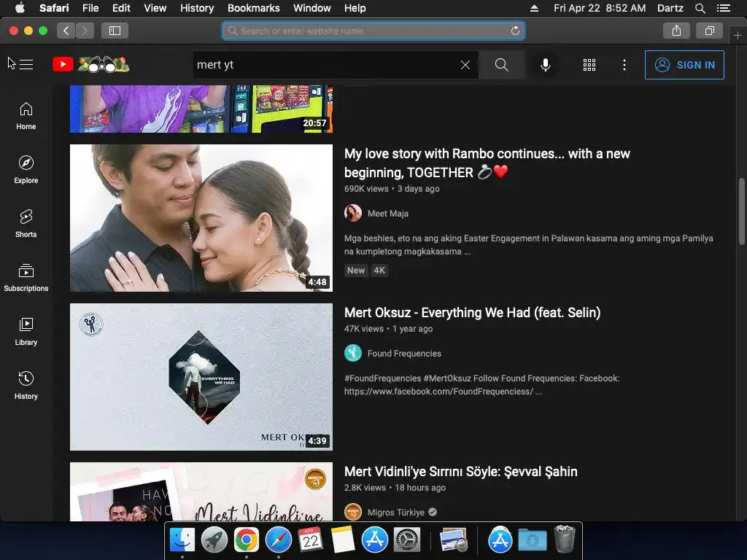Screen dimensions: 747x560
Task: Open Google Chrome from the Dock
Action: click(x=247, y=540)
